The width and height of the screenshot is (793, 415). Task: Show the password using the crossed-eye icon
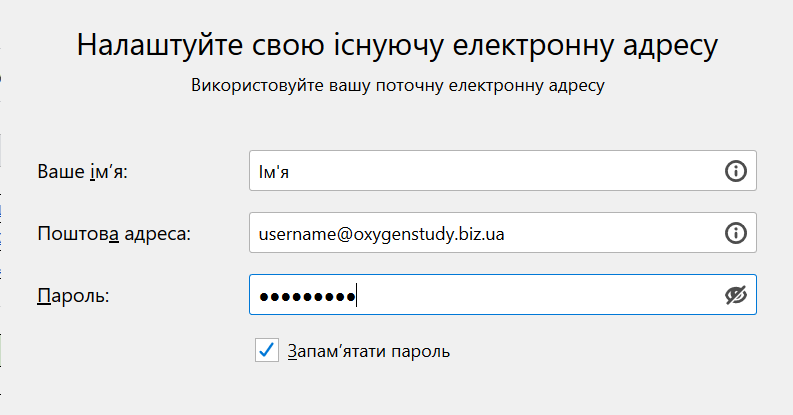[x=736, y=295]
